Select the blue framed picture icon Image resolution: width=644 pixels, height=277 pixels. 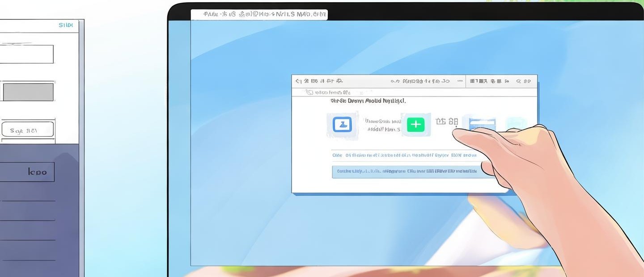tap(342, 124)
